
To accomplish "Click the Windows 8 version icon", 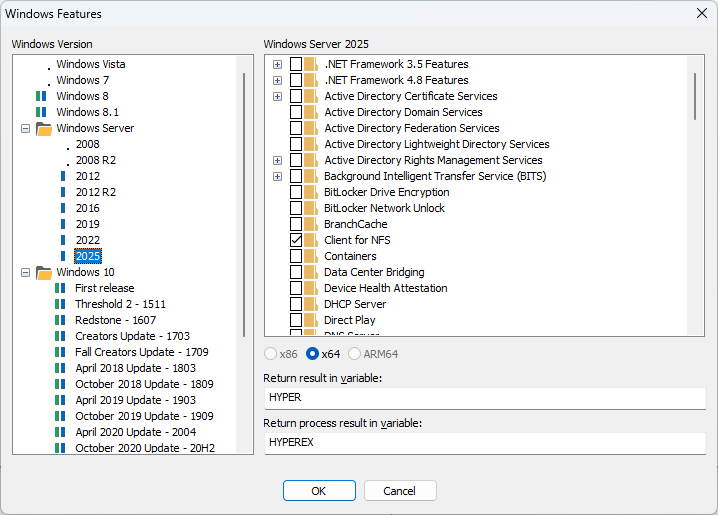I will [41, 96].
